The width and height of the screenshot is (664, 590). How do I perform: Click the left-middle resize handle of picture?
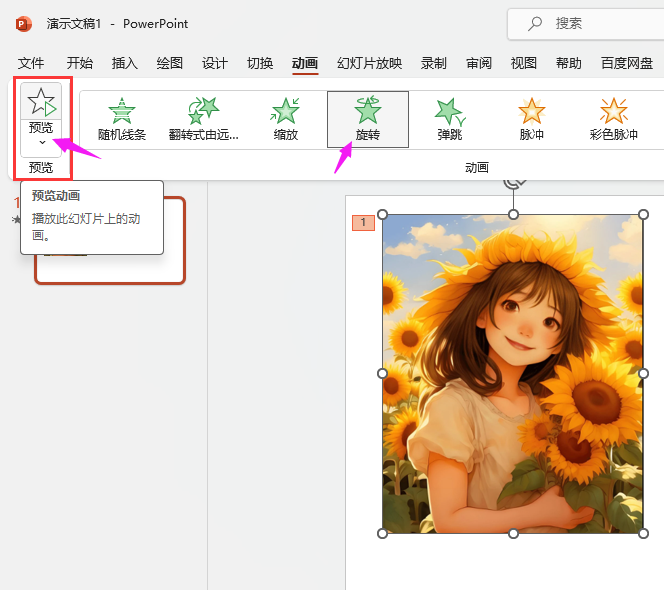coord(382,374)
